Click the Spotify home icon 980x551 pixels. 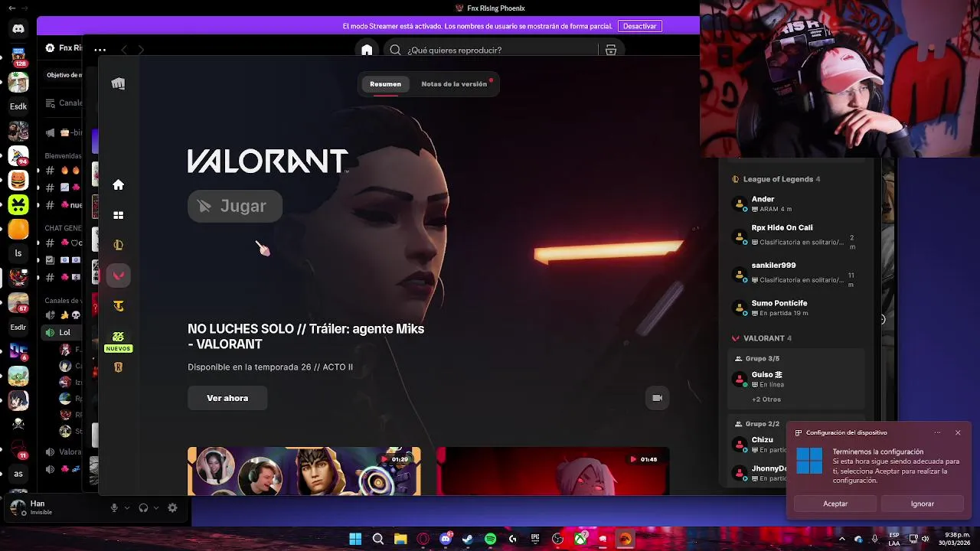[367, 50]
